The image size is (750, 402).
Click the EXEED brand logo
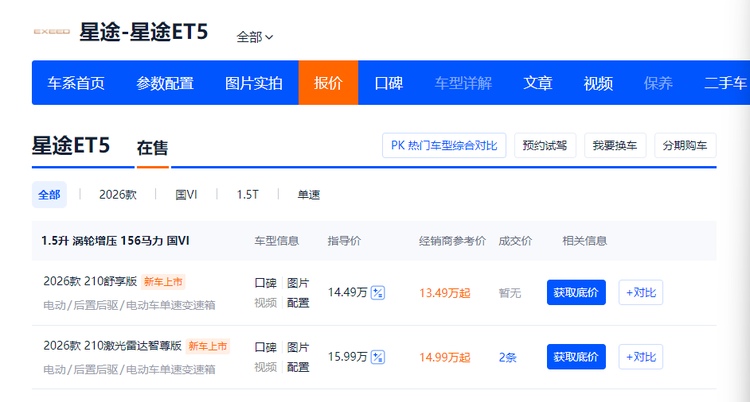click(51, 32)
